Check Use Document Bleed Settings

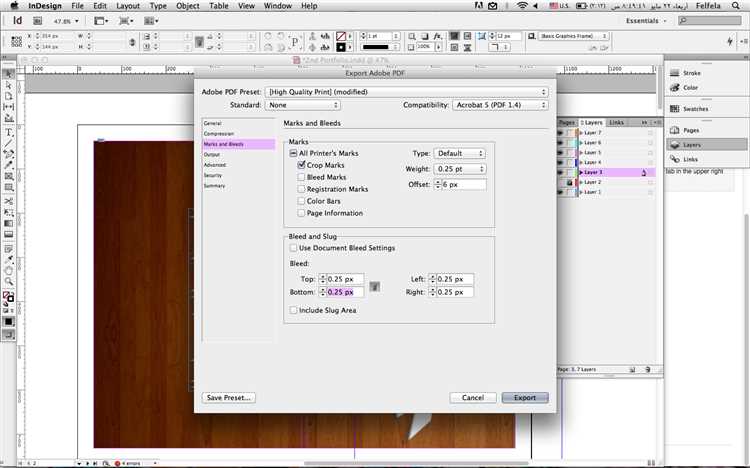pyautogui.click(x=293, y=248)
